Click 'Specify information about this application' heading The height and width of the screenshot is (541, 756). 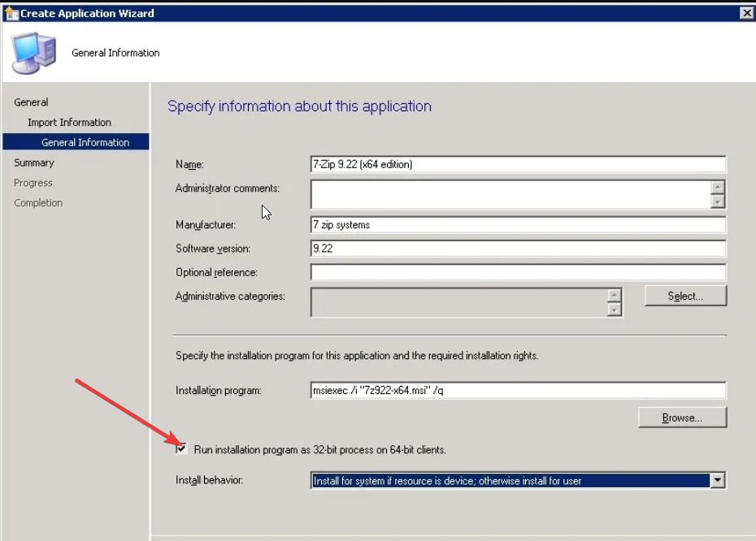299,106
